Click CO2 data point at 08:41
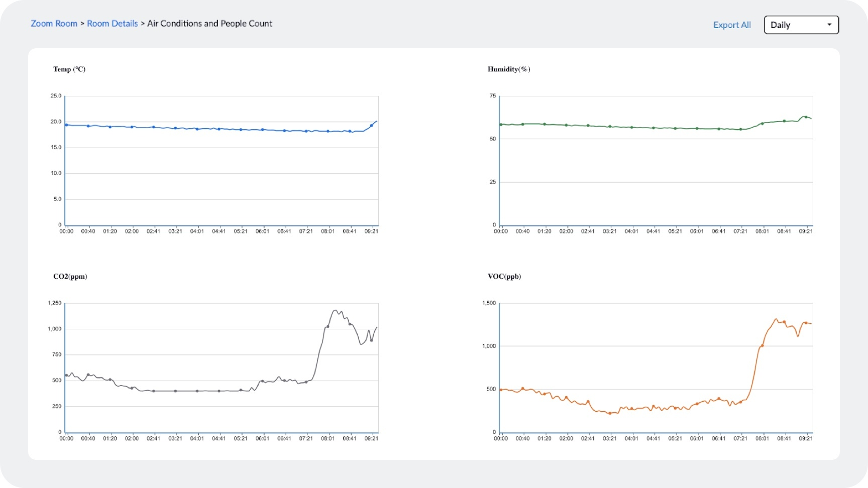868x488 pixels. 350,324
